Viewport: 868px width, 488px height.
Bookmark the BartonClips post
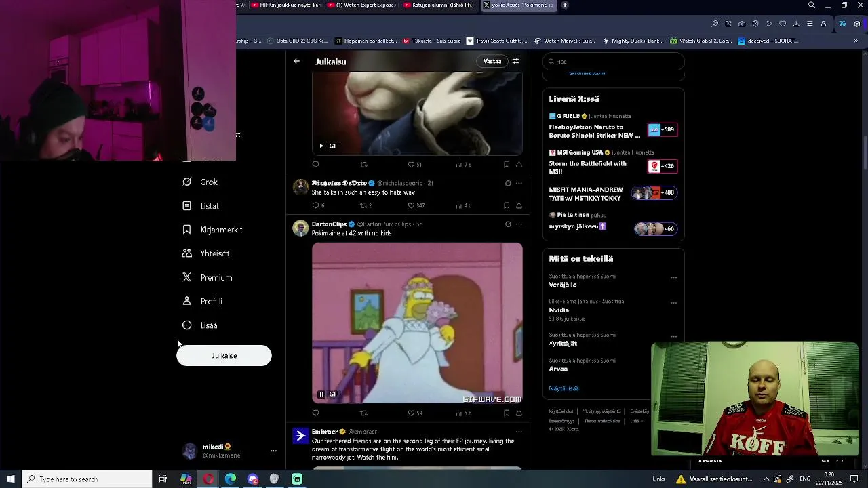pyautogui.click(x=507, y=413)
